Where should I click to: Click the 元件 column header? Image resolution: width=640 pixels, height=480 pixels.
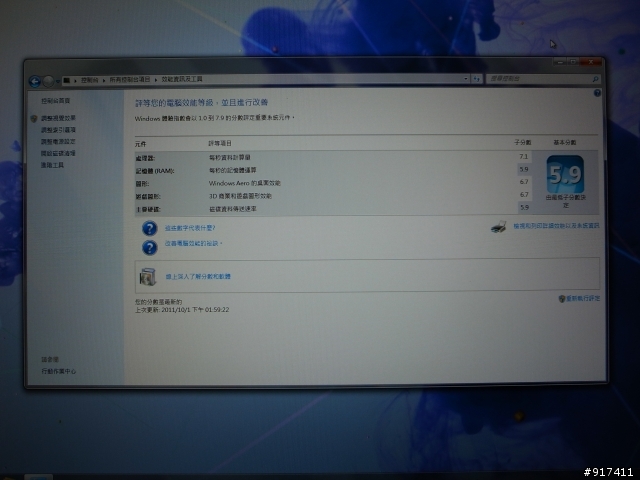tap(140, 144)
